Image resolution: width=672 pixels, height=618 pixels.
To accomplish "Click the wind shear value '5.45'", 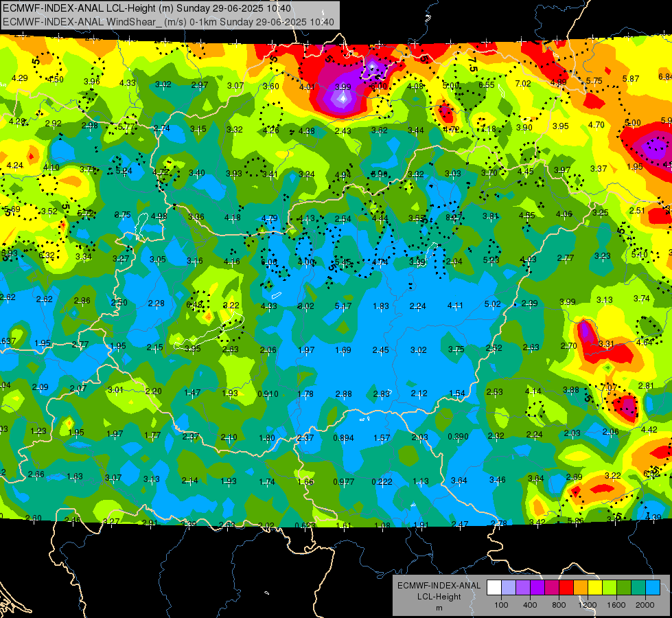I will pyautogui.click(x=343, y=262).
